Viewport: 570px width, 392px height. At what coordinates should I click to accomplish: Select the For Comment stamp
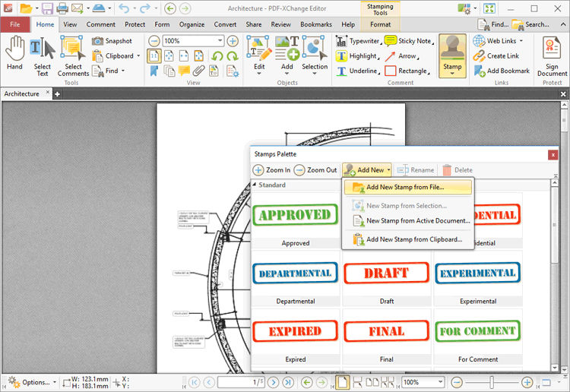pos(478,337)
